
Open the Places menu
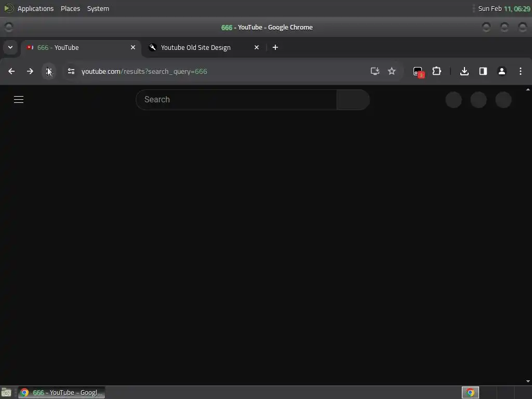pyautogui.click(x=70, y=8)
